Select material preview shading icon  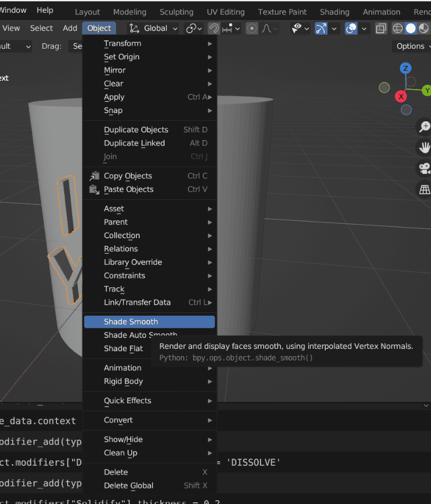point(424,29)
